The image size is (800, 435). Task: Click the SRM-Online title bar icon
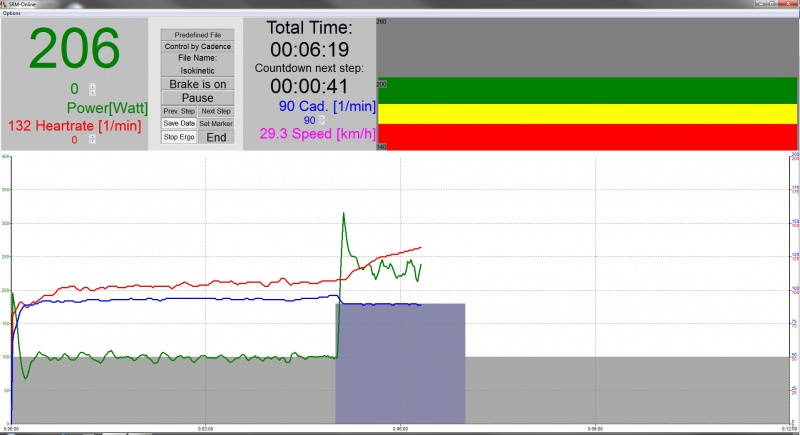coord(5,4)
